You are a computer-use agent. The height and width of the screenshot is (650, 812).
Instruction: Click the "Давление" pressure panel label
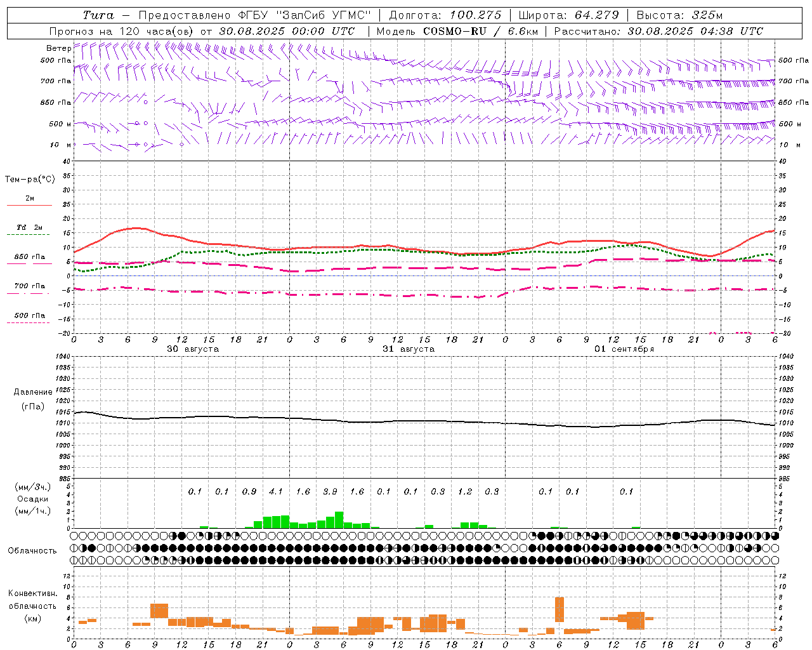point(32,392)
